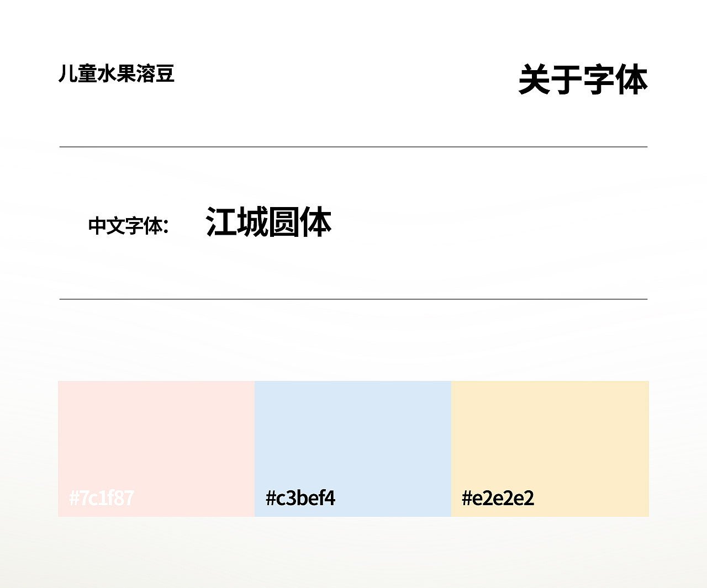Pick the pale yellow color swatch

pyautogui.click(x=550, y=436)
